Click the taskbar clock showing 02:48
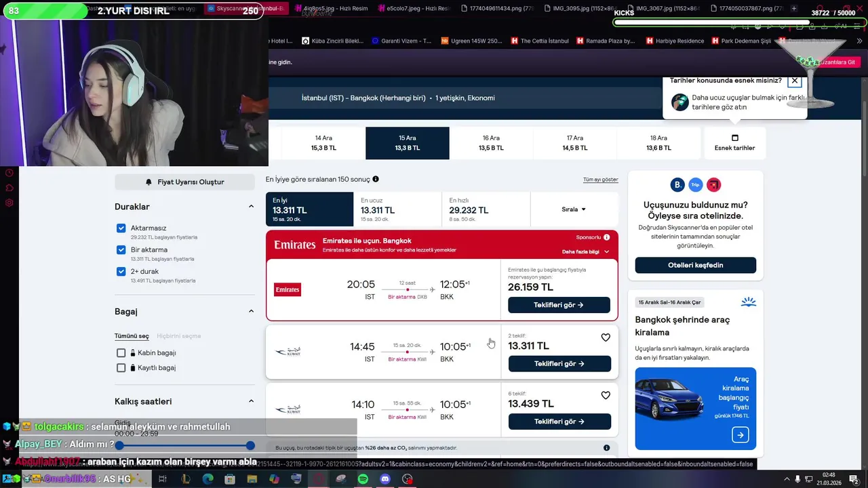Viewport: 868px width, 488px height. click(x=829, y=479)
